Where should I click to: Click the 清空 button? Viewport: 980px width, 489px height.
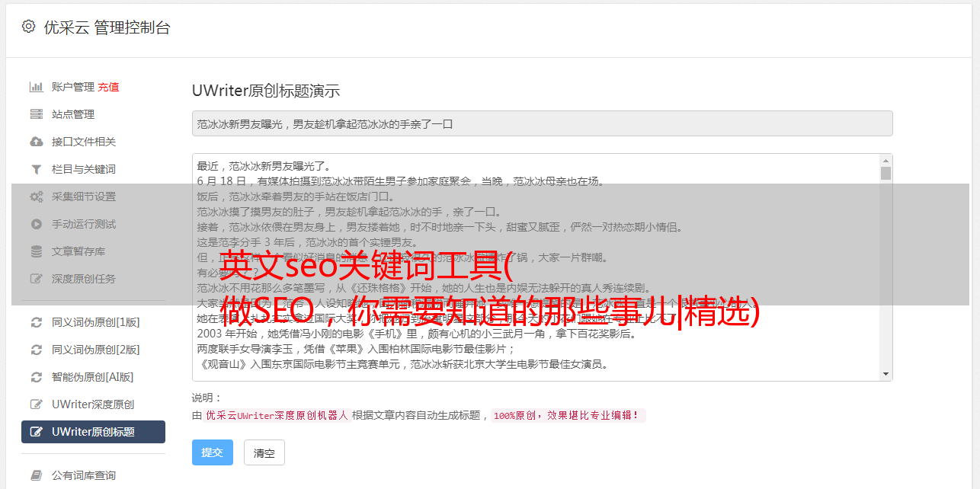264,452
